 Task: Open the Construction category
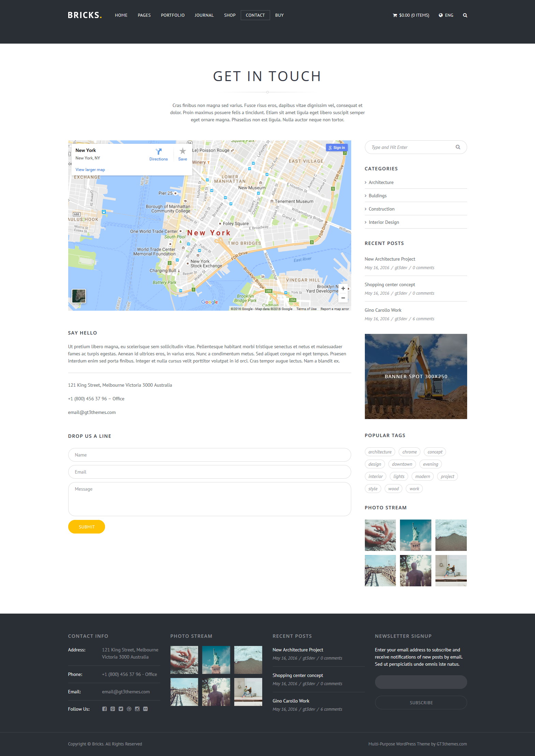point(381,209)
